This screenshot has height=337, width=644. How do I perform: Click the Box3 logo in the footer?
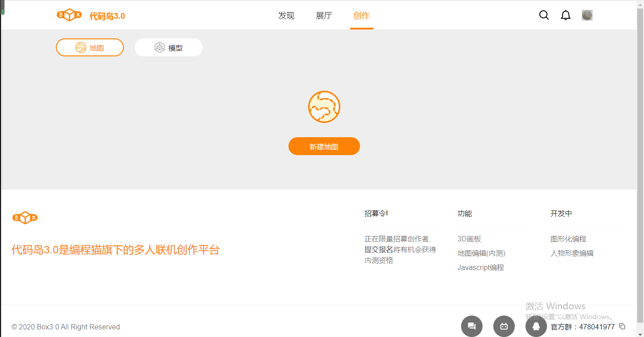25,218
